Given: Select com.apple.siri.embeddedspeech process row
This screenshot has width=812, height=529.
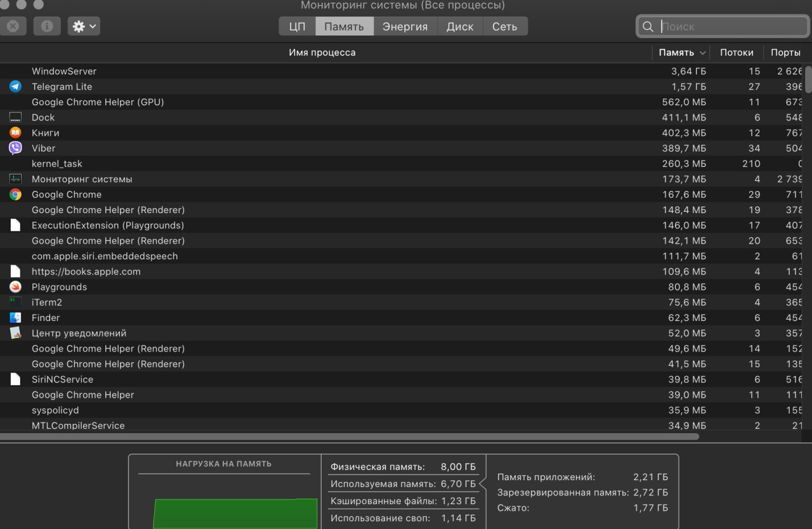Looking at the screenshot, I should pyautogui.click(x=402, y=256).
